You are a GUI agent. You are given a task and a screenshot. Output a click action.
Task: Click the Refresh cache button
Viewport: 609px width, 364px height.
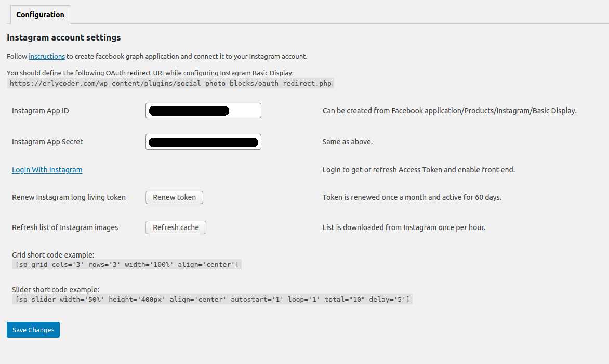[x=176, y=227]
